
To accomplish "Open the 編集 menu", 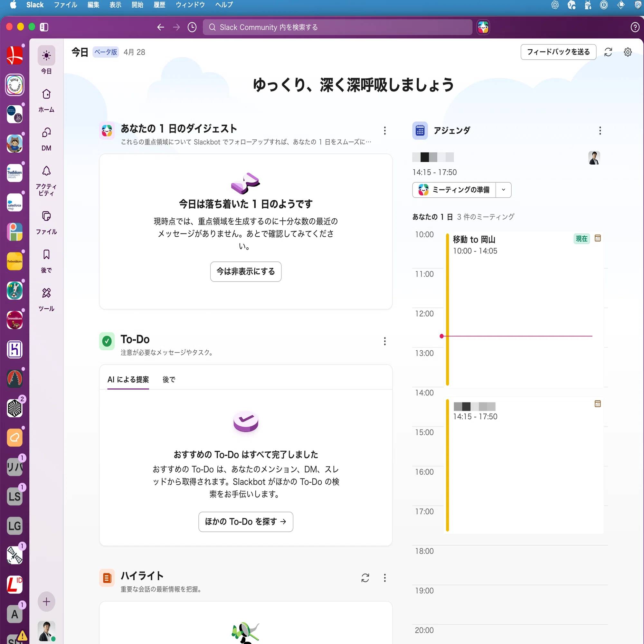I will pos(93,5).
